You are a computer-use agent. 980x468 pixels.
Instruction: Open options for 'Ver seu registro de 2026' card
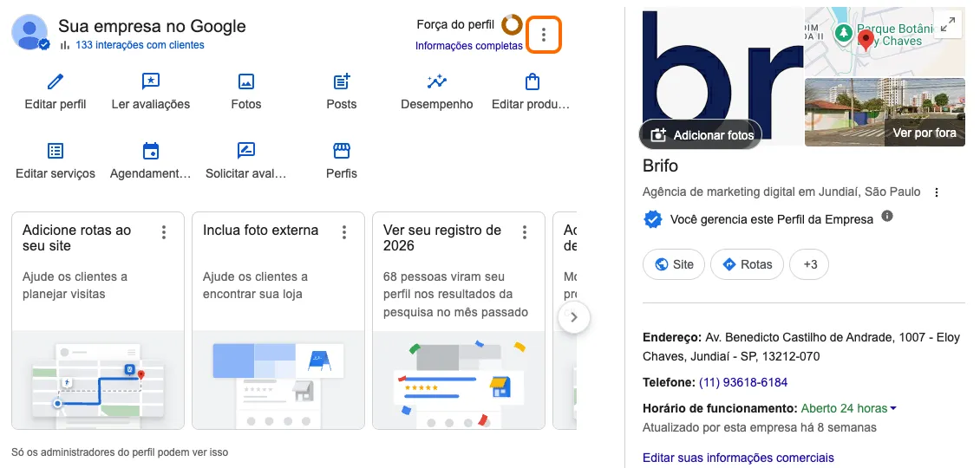[x=525, y=232]
